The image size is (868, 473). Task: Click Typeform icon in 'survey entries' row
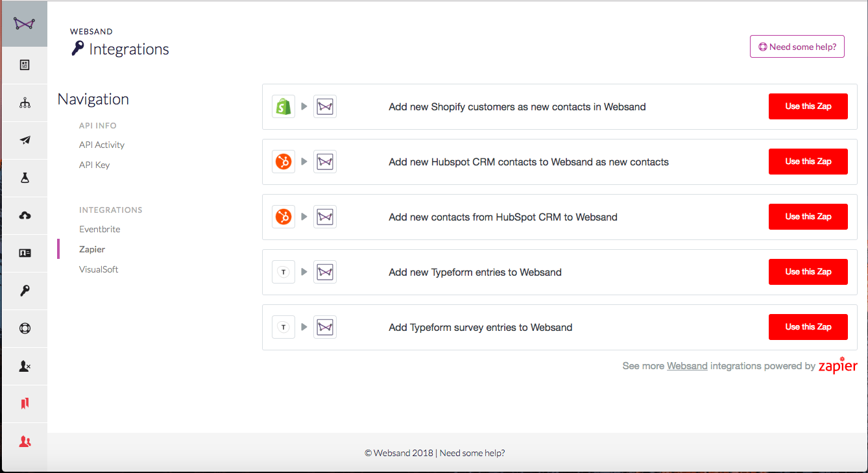tap(283, 327)
